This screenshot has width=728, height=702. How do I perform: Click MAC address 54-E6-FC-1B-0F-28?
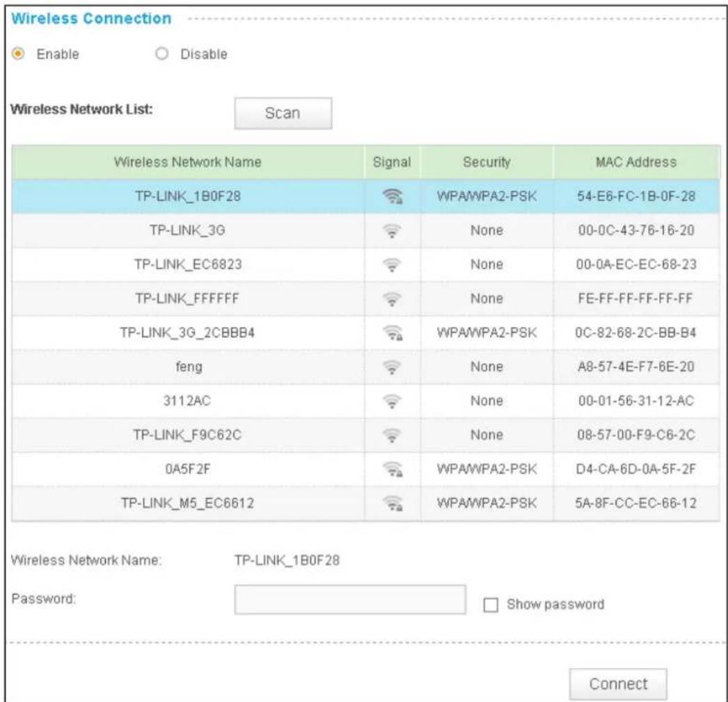(636, 196)
